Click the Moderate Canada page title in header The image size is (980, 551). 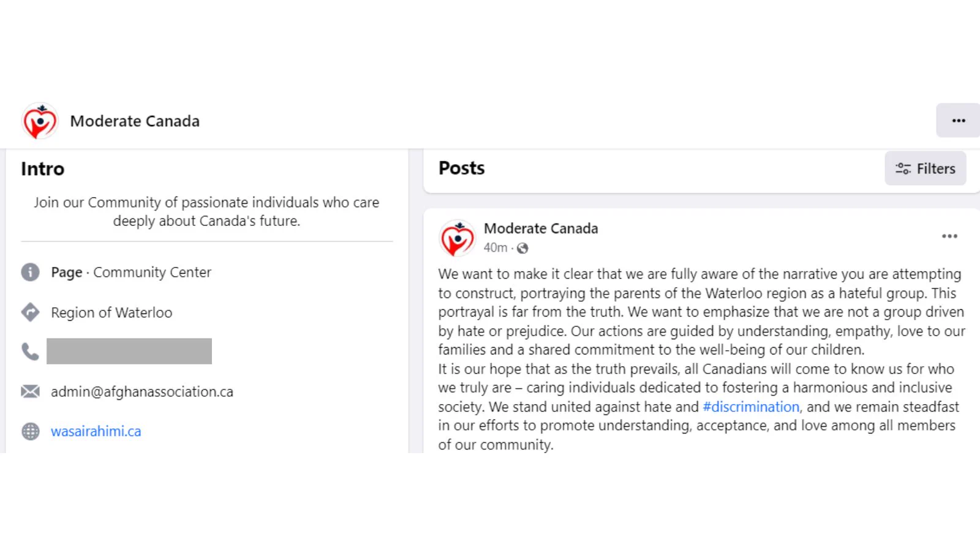[x=135, y=121]
